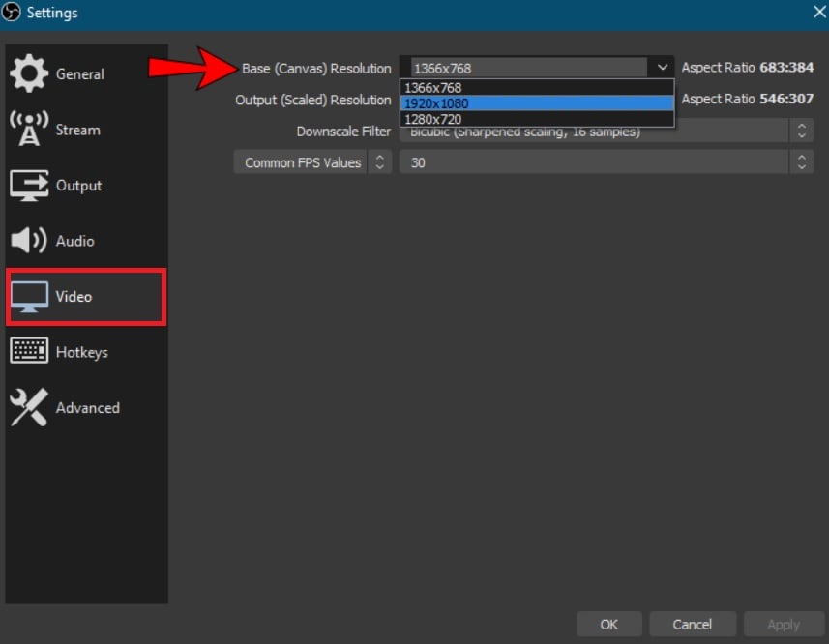Screen dimensions: 829x644
Task: Click the Downscale Filter stepper arrows
Action: (802, 131)
